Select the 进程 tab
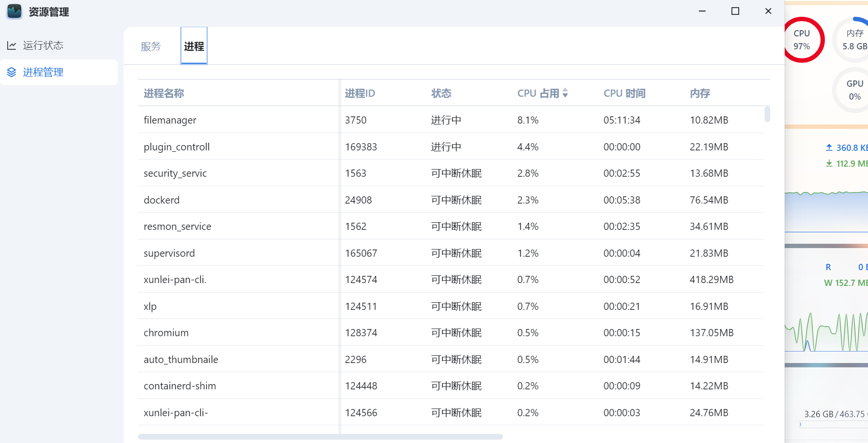Viewport: 868px width, 443px height. click(194, 46)
